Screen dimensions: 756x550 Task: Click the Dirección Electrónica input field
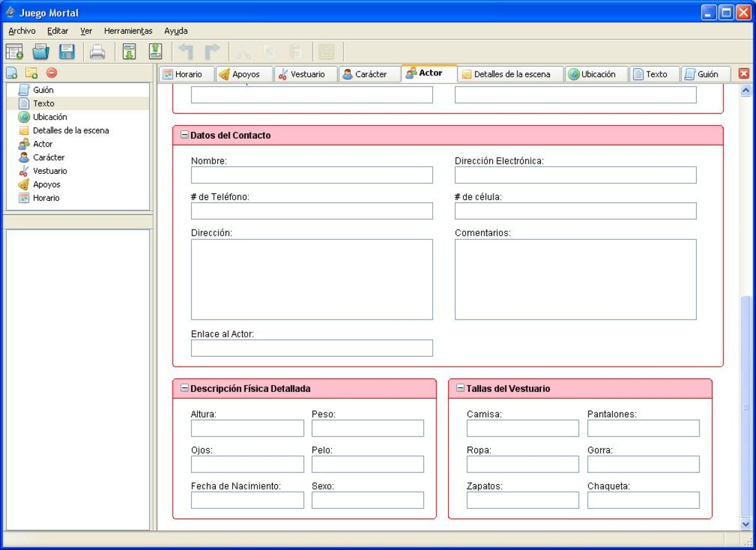pos(575,175)
